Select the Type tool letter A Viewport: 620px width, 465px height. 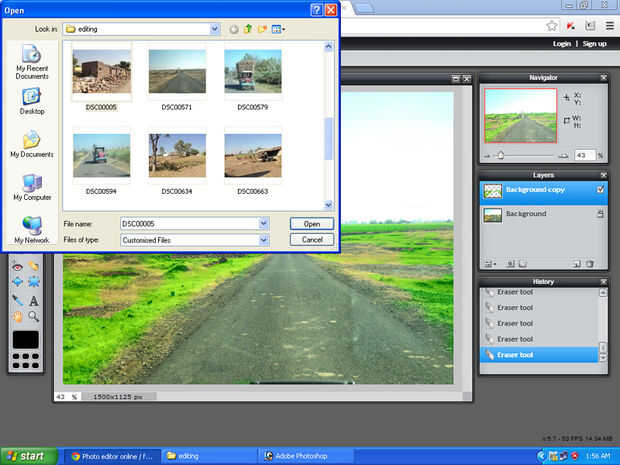coord(34,301)
